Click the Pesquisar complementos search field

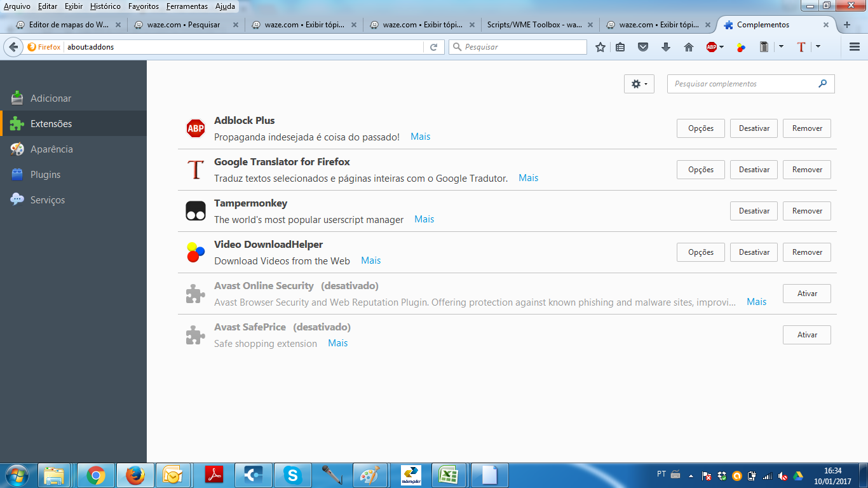coord(750,84)
